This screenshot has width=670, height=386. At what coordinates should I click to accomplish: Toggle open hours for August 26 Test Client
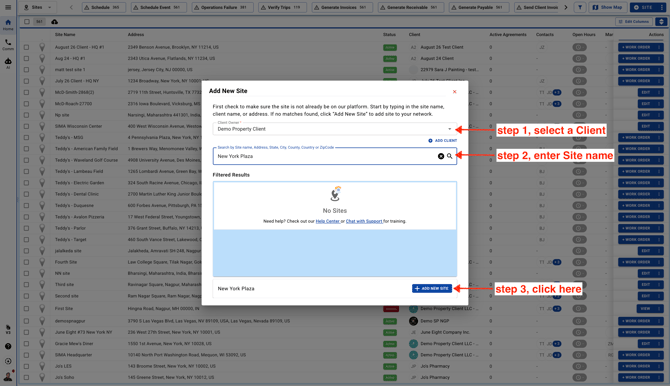pyautogui.click(x=579, y=47)
